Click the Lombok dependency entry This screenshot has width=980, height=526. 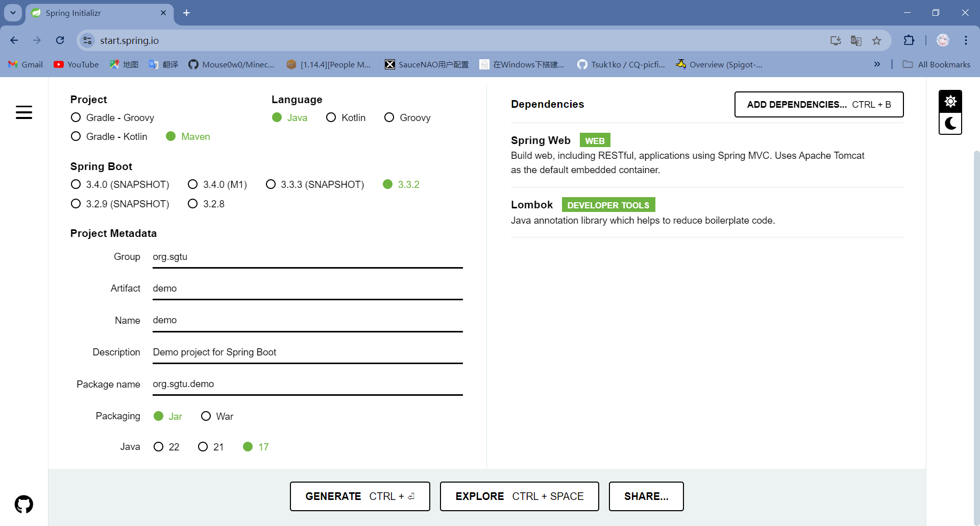coord(707,212)
